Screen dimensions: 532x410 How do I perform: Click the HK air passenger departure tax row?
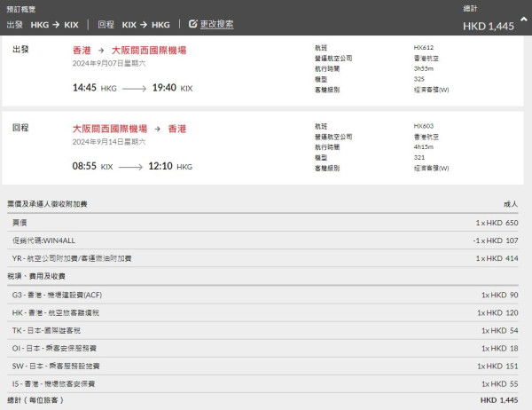coord(263,313)
